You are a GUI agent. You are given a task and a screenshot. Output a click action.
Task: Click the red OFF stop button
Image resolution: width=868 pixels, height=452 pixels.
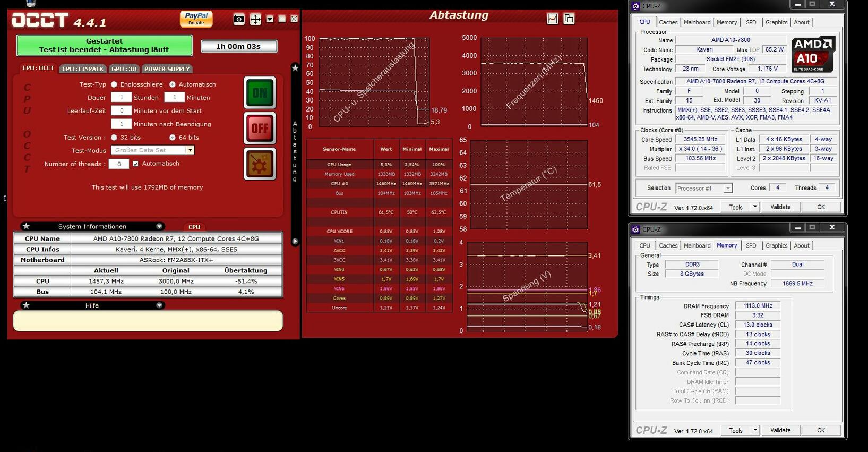pyautogui.click(x=260, y=128)
